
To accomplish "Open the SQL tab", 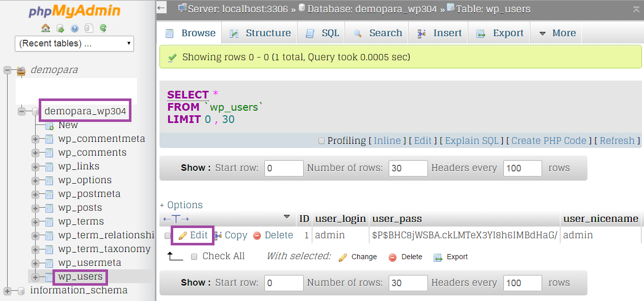I will tap(323, 33).
